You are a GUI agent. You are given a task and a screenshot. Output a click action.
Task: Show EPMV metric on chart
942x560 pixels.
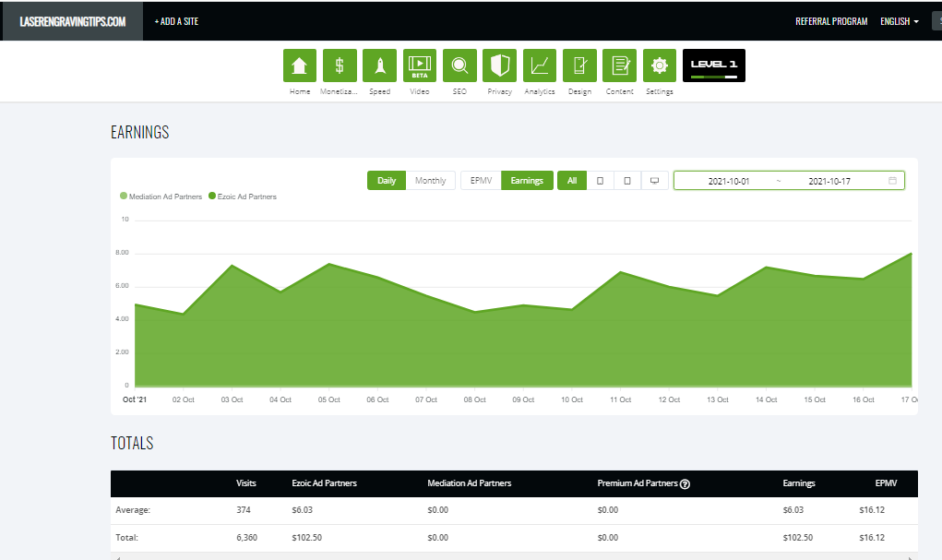[x=481, y=180]
